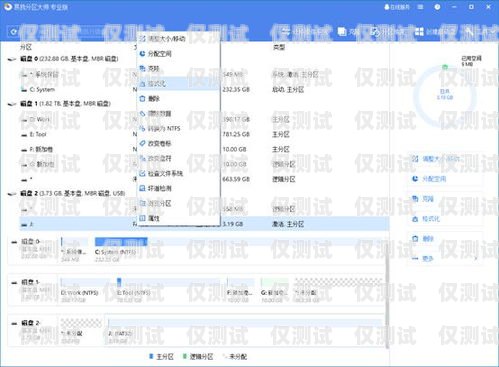Click the 781.25 GB size cell
499x367 pixels.
[236, 134]
